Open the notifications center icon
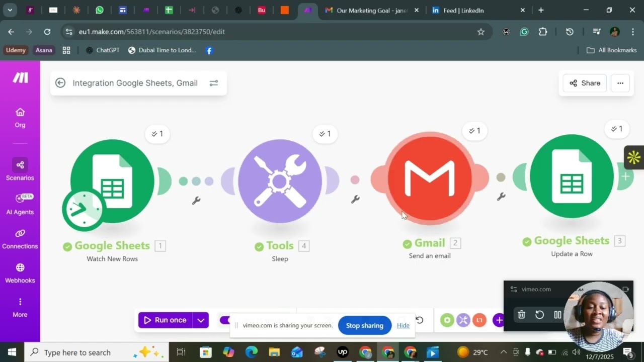The width and height of the screenshot is (644, 362). click(628, 352)
